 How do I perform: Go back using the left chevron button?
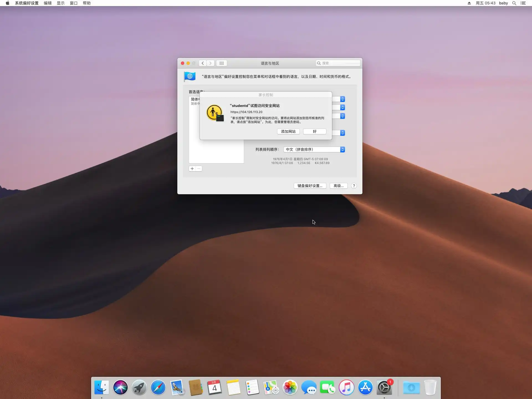pos(203,63)
